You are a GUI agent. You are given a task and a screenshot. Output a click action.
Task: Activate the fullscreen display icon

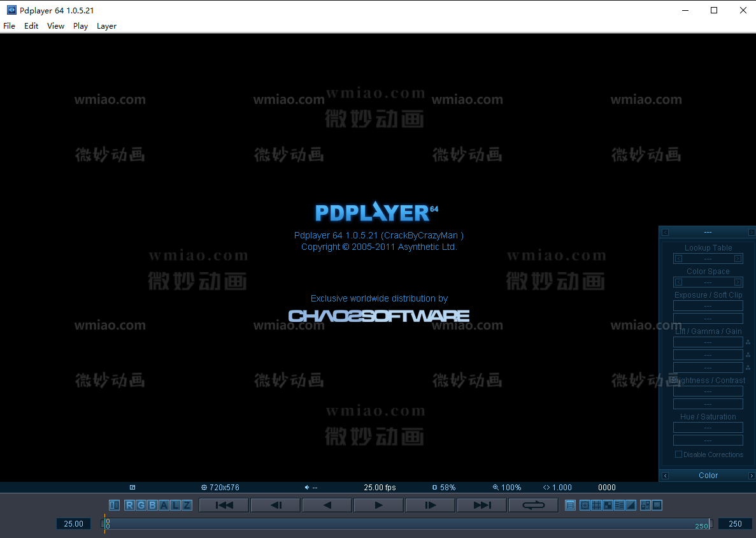pos(657,505)
